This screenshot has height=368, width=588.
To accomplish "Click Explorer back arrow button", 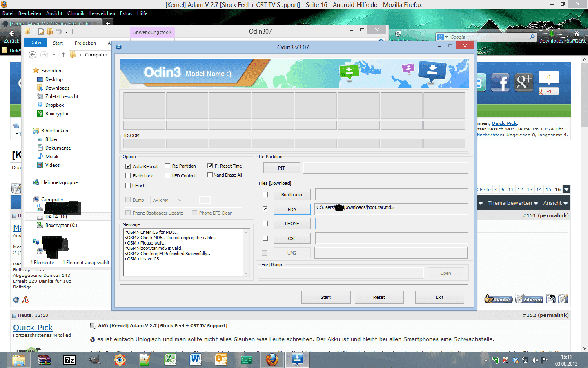I will pos(33,54).
